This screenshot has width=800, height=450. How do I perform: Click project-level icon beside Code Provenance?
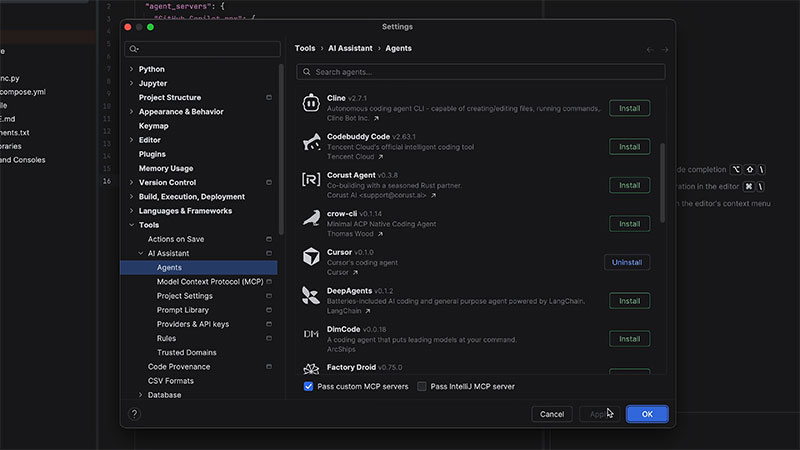269,366
